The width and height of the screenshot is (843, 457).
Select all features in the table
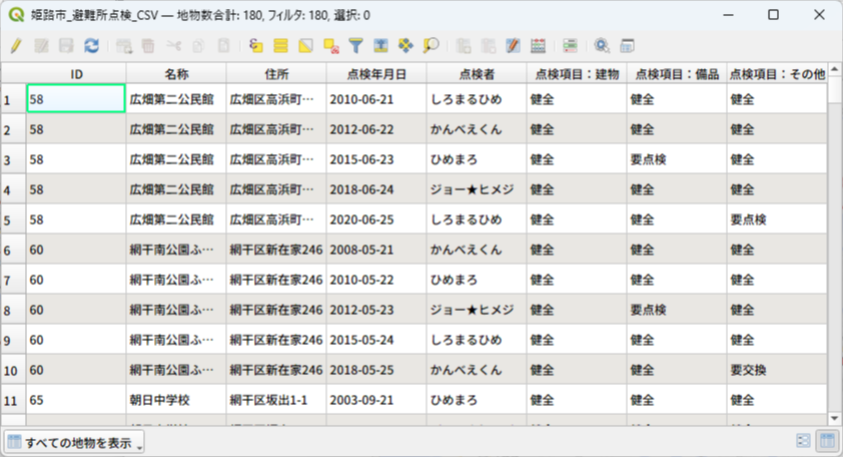281,46
